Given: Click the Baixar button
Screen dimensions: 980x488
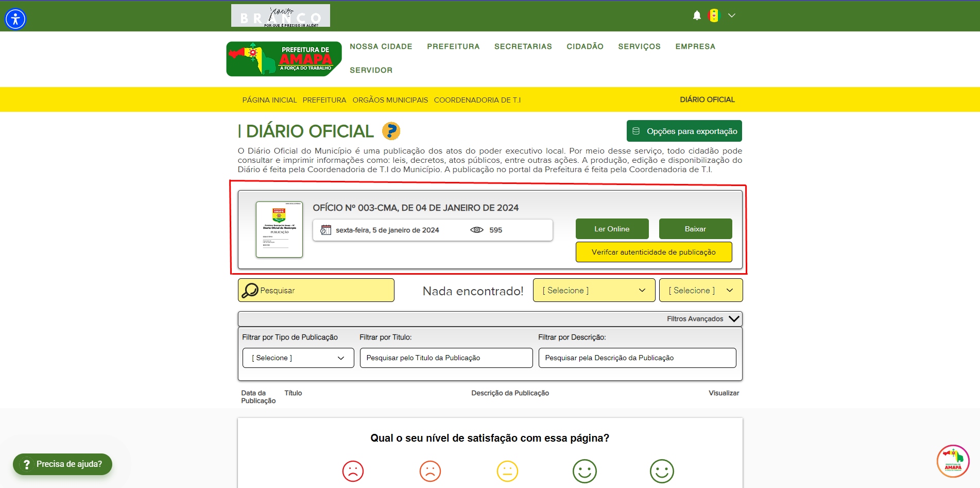Looking at the screenshot, I should (695, 229).
